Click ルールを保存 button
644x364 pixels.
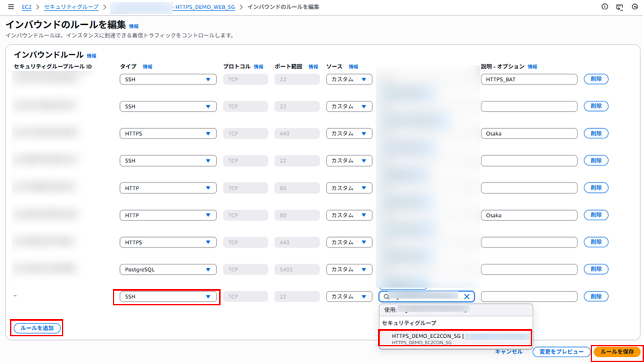point(617,352)
